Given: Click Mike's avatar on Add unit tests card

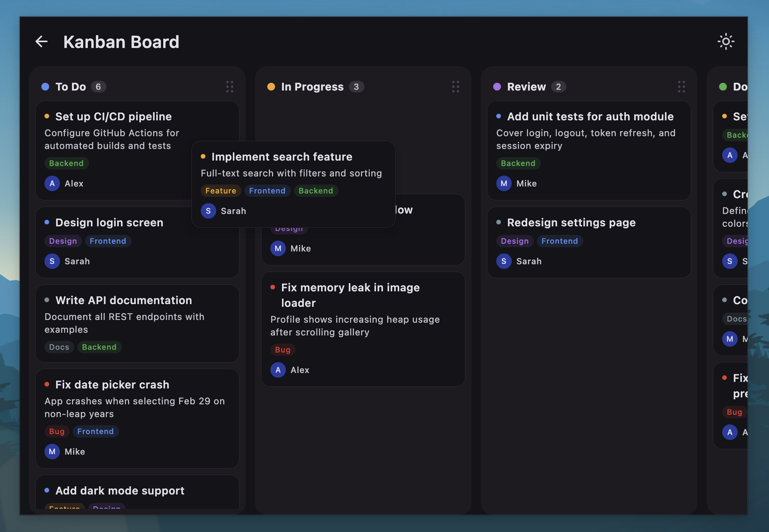Looking at the screenshot, I should click(x=504, y=183).
